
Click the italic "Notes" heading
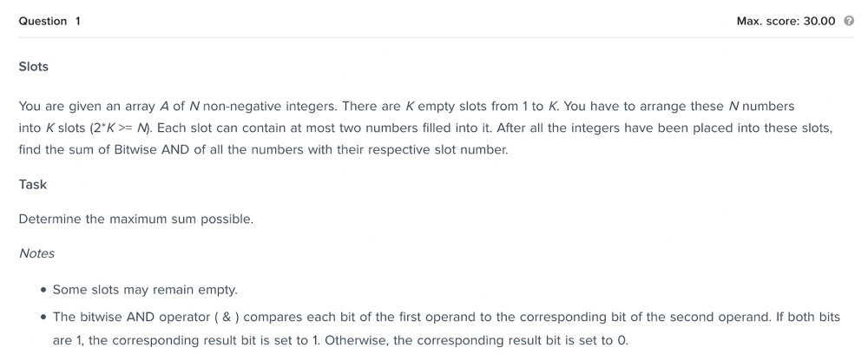coord(36,253)
